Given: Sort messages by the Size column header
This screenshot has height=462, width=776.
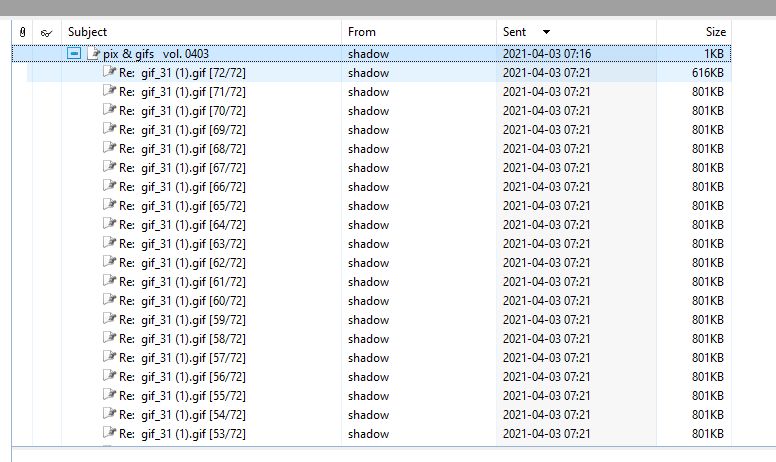Looking at the screenshot, I should tap(715, 32).
